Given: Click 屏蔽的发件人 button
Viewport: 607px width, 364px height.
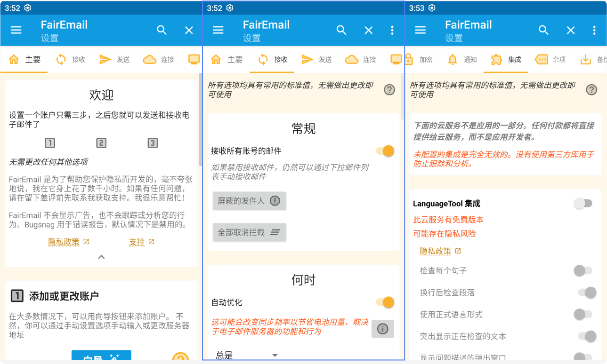Looking at the screenshot, I should [x=249, y=201].
